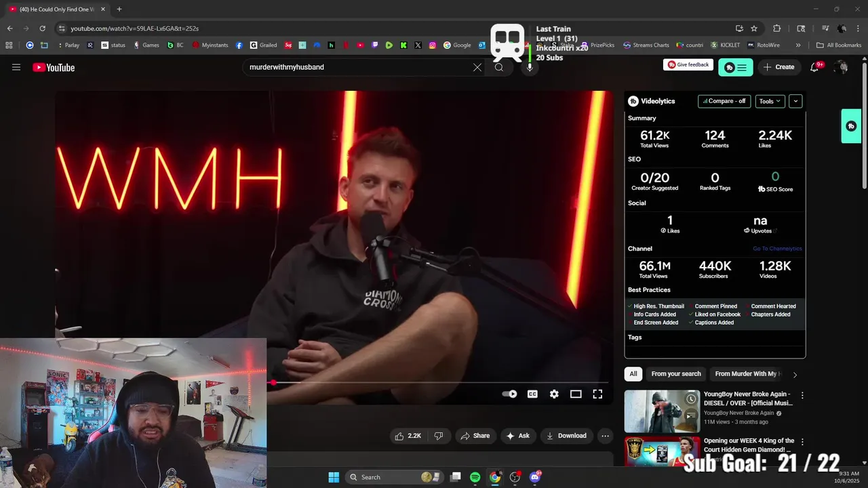Open more actions ellipsis under video
The width and height of the screenshot is (868, 488).
606,436
